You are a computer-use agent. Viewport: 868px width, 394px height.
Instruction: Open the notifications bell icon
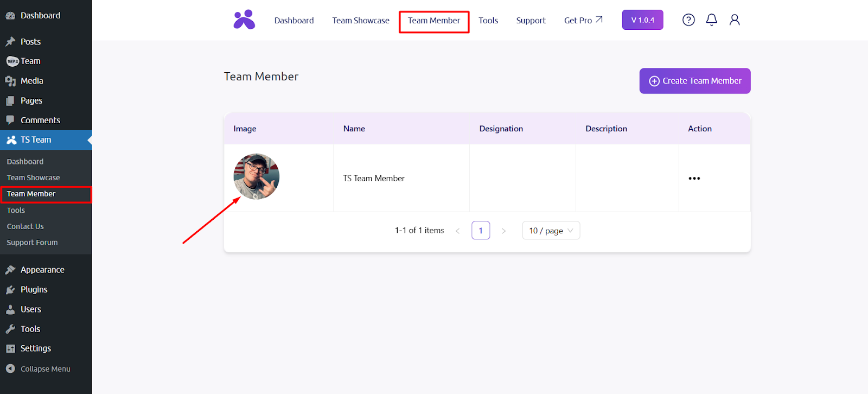712,20
